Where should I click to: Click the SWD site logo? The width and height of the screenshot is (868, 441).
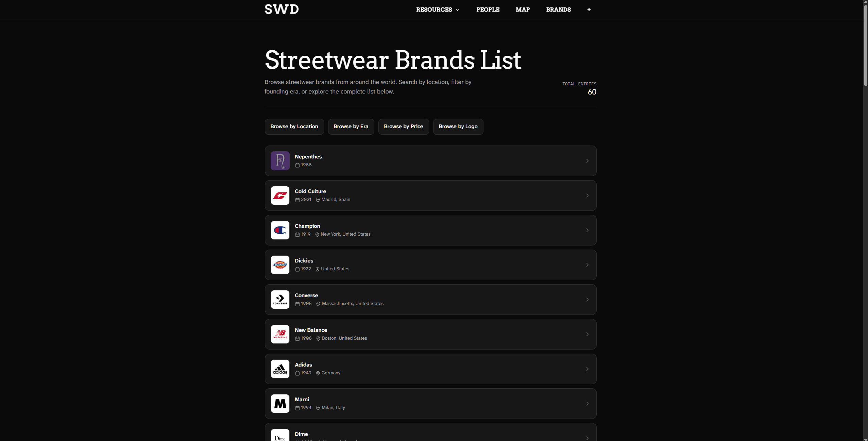tap(281, 9)
